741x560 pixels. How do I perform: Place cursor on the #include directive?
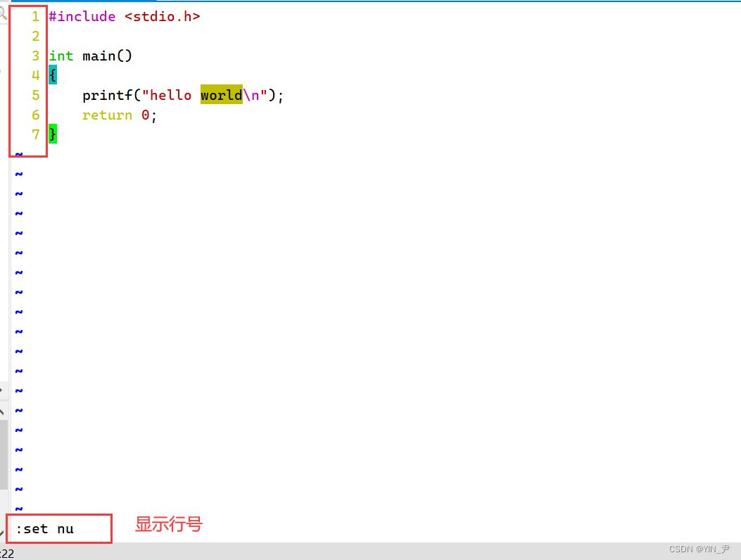pos(82,16)
